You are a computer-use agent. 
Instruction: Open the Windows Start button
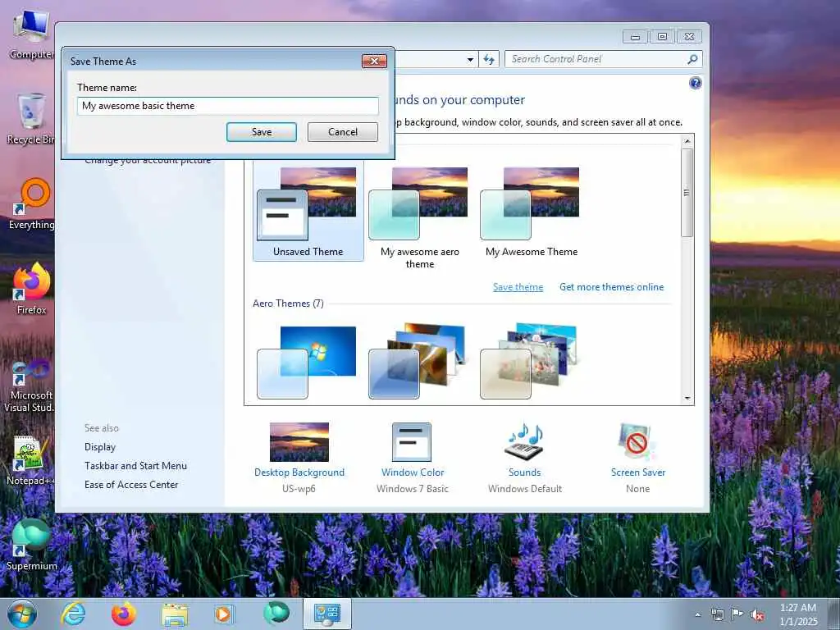coord(22,614)
